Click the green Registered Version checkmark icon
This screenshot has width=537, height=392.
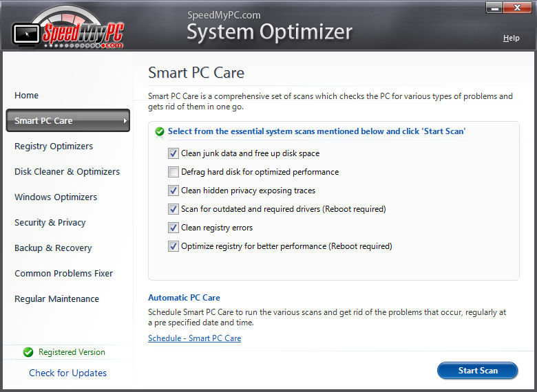pyautogui.click(x=28, y=352)
